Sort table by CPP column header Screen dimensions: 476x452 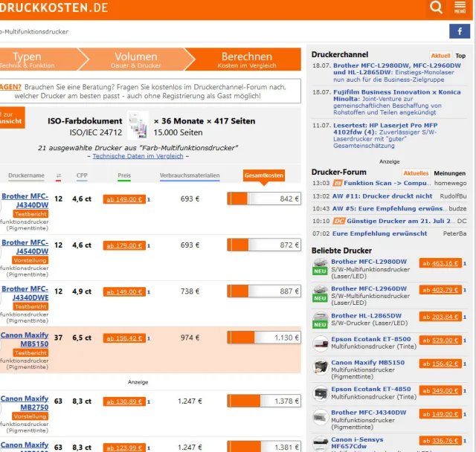pyautogui.click(x=82, y=176)
